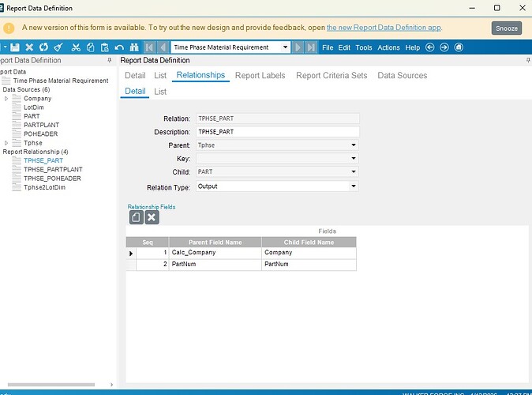Expand the Tphse data source node

(7, 143)
